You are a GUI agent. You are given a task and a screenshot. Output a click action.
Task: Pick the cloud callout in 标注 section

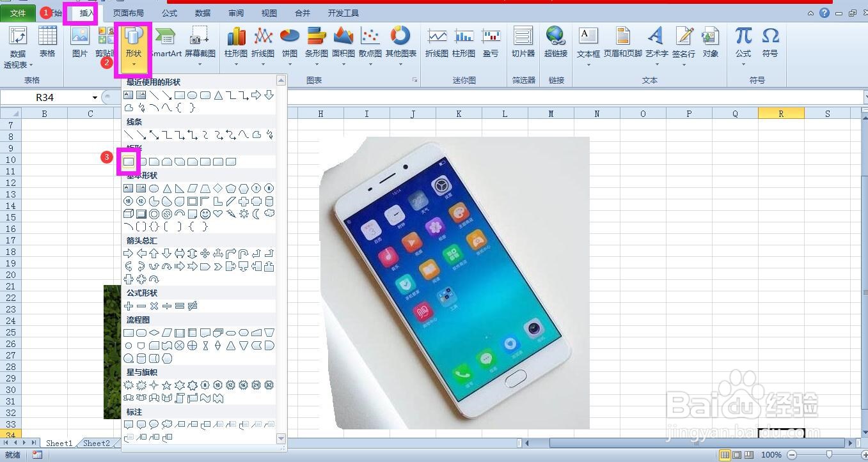pyautogui.click(x=167, y=424)
